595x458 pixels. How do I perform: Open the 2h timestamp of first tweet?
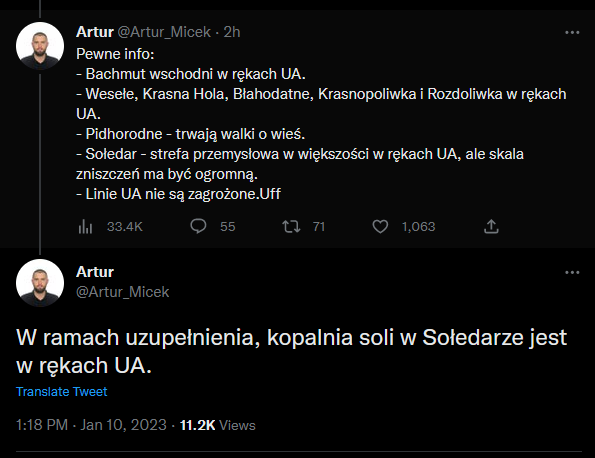(x=232, y=32)
